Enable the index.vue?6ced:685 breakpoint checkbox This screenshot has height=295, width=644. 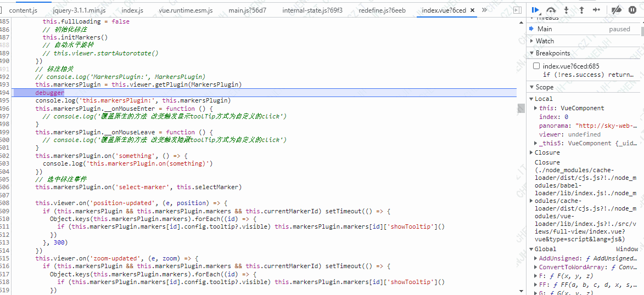536,66
